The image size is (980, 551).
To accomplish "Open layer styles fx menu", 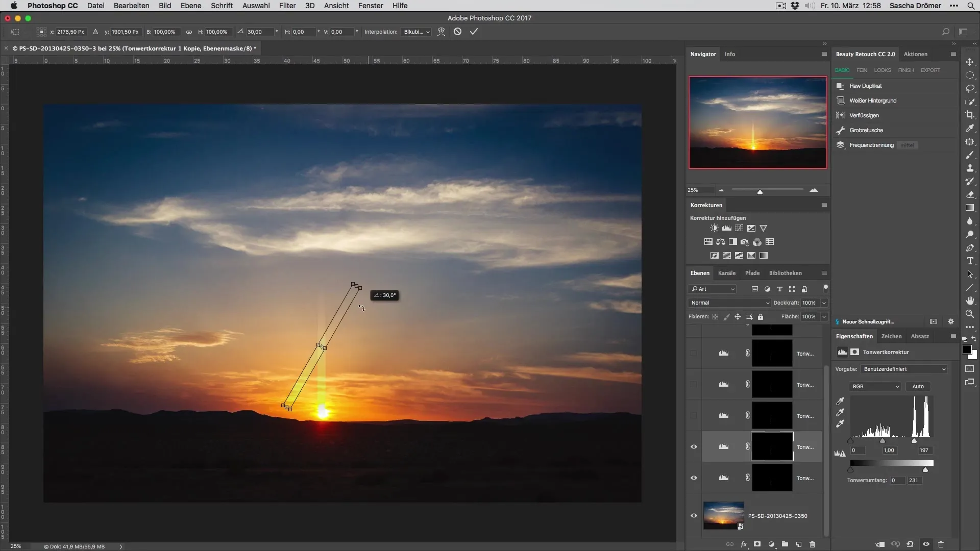I will pos(744,544).
